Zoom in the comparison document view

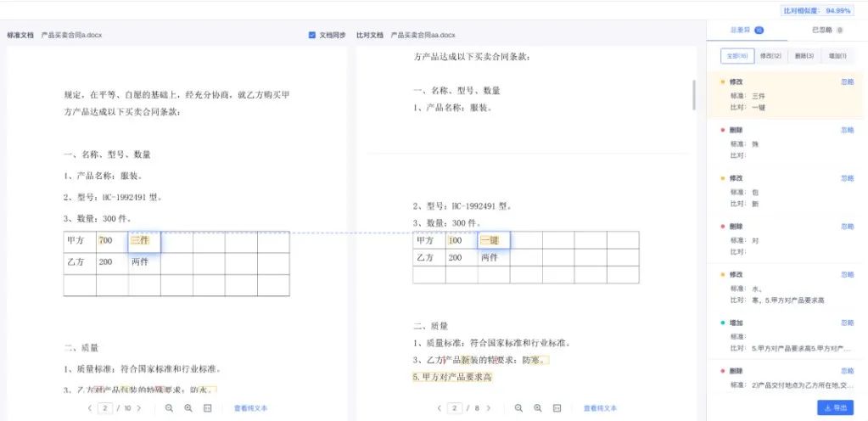538,408
